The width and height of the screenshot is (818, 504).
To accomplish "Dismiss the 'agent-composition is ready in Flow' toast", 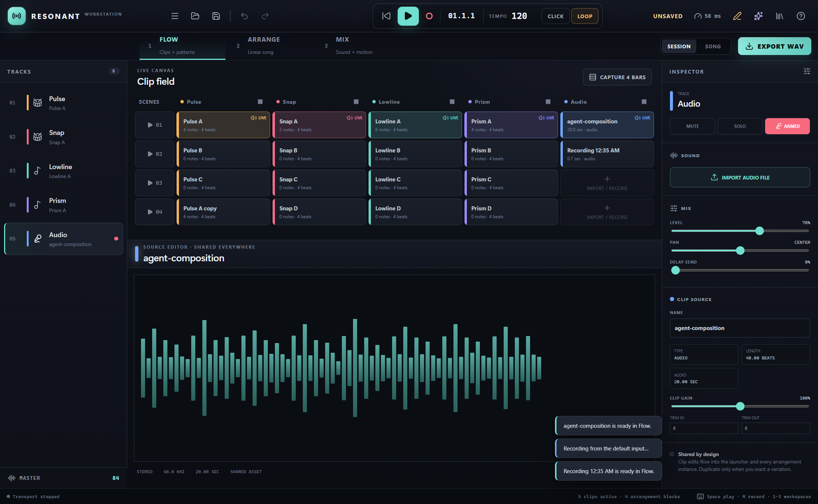I will click(608, 426).
